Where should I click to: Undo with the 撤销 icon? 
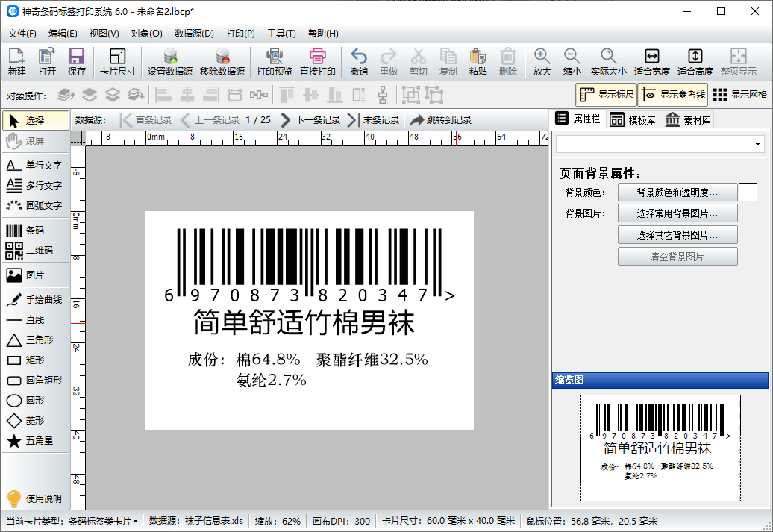pyautogui.click(x=358, y=62)
